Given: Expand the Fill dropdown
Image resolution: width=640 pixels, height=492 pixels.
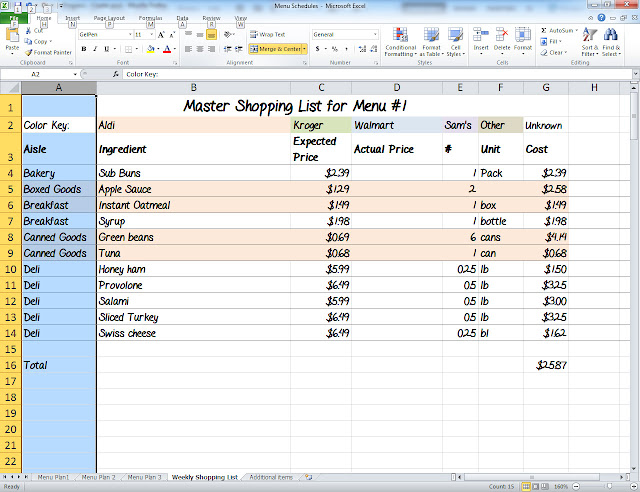Looking at the screenshot, I should (561, 41).
